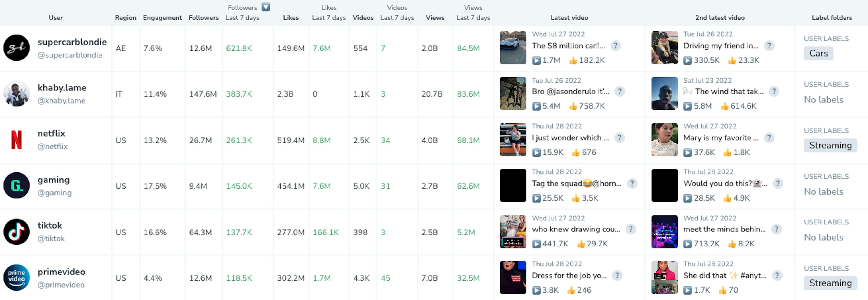Click help icon beside 'Would you do this' video
This screenshot has height=300, width=868.
pos(777,183)
